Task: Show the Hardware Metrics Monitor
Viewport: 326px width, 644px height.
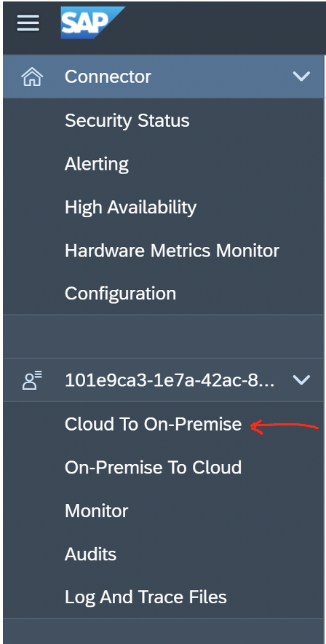Action: (x=172, y=250)
